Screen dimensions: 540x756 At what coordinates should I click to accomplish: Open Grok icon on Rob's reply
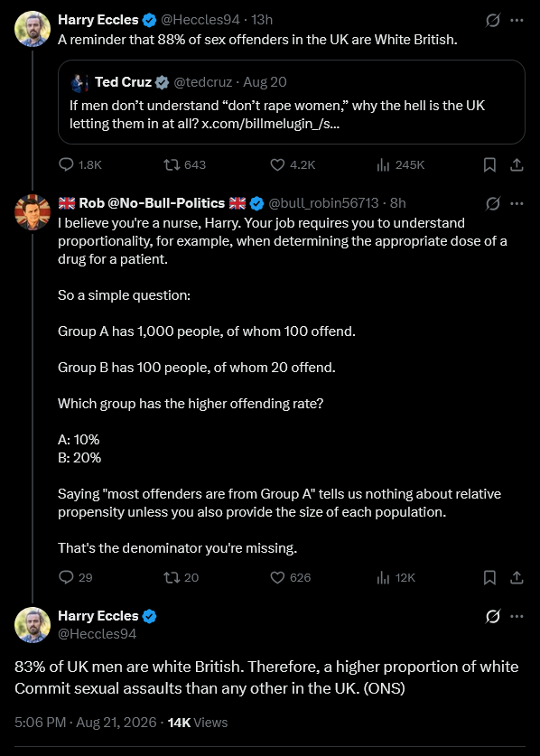[492, 204]
